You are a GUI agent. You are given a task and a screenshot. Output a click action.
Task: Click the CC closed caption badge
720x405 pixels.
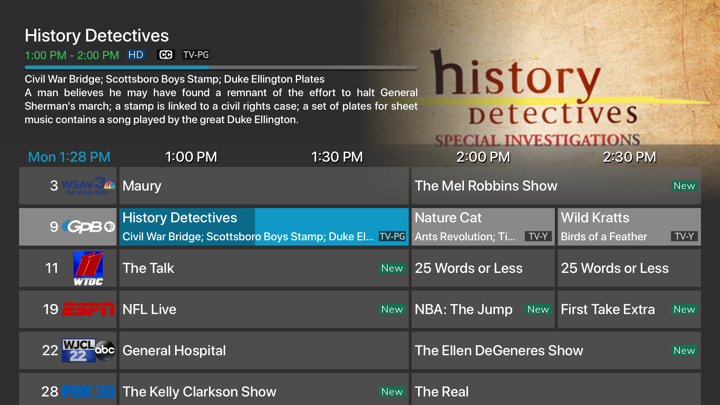[x=165, y=55]
